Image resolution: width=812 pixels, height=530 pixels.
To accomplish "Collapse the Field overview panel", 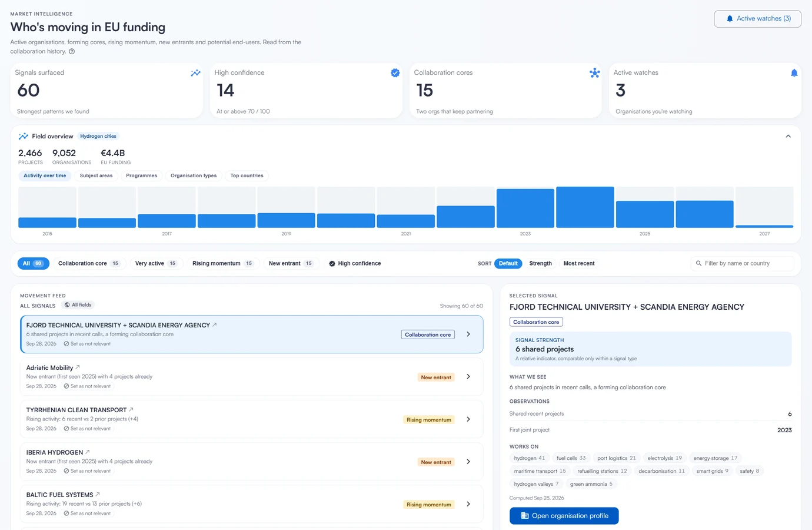I will 788,136.
